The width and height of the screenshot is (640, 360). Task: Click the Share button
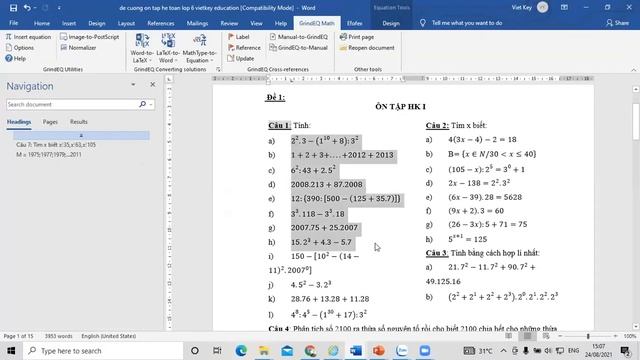click(x=618, y=23)
